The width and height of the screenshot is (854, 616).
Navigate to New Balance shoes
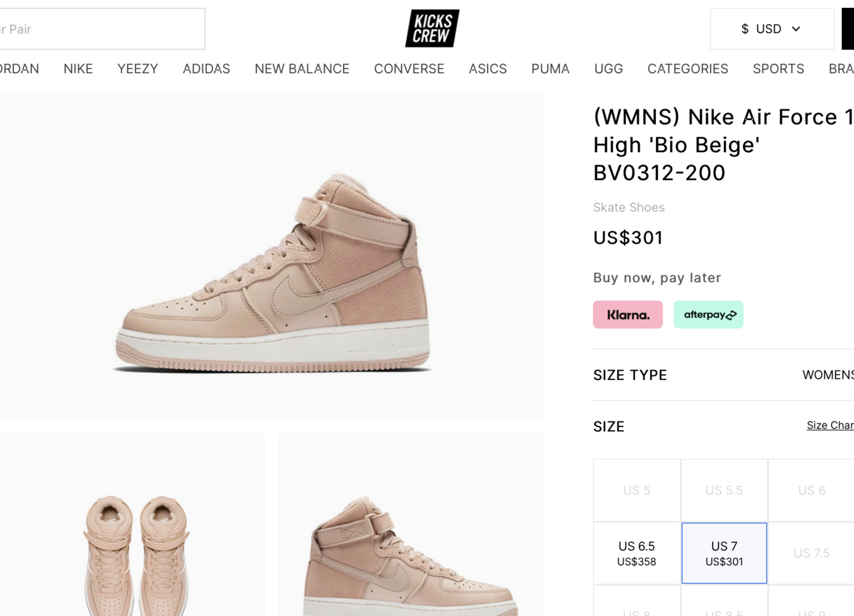302,69
